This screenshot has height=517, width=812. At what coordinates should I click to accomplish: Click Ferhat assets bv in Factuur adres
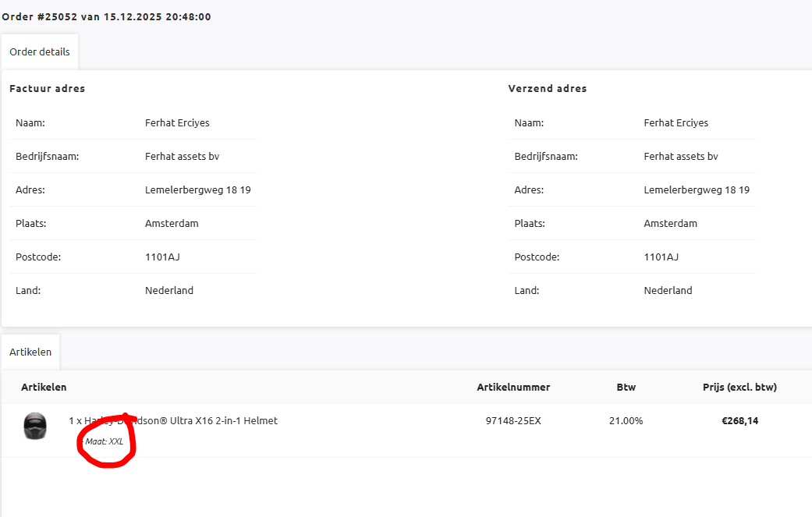(182, 156)
